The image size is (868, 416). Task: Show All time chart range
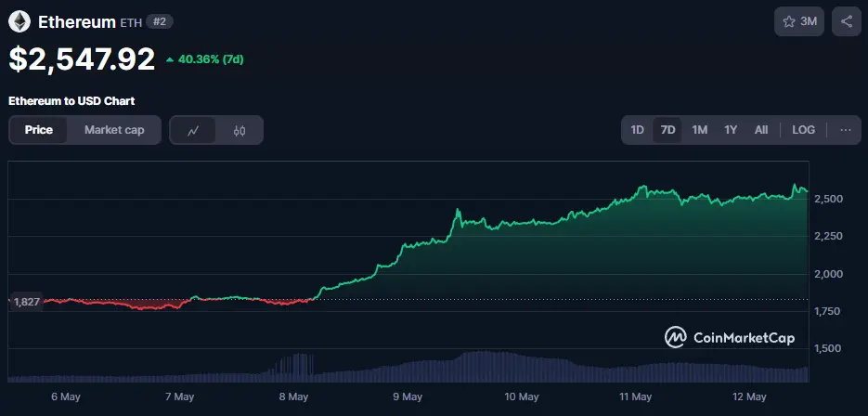pyautogui.click(x=761, y=130)
